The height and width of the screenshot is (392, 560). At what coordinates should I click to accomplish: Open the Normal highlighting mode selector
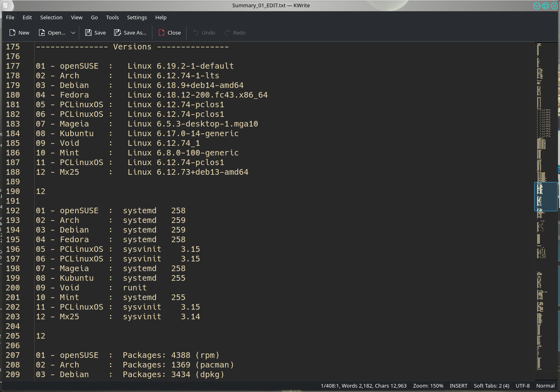tap(545, 386)
